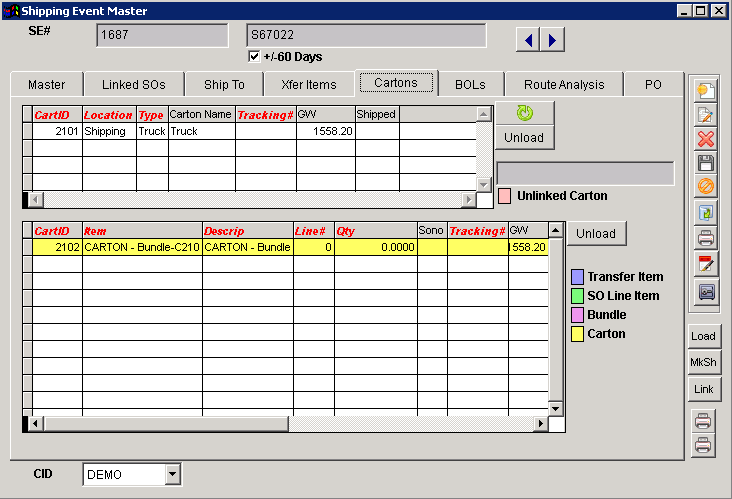Viewport: 732px width, 499px height.
Task: Click the blue Transfer Item legend swatch
Action: 577,277
